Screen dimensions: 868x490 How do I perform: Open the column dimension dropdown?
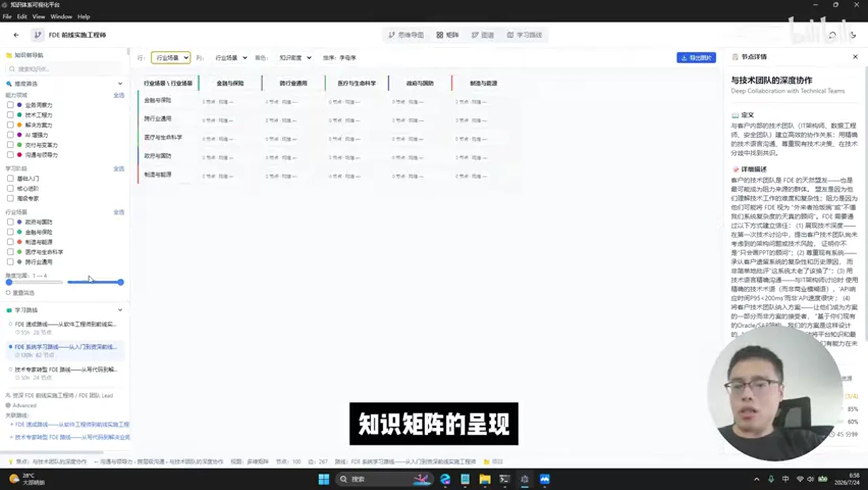tap(231, 58)
